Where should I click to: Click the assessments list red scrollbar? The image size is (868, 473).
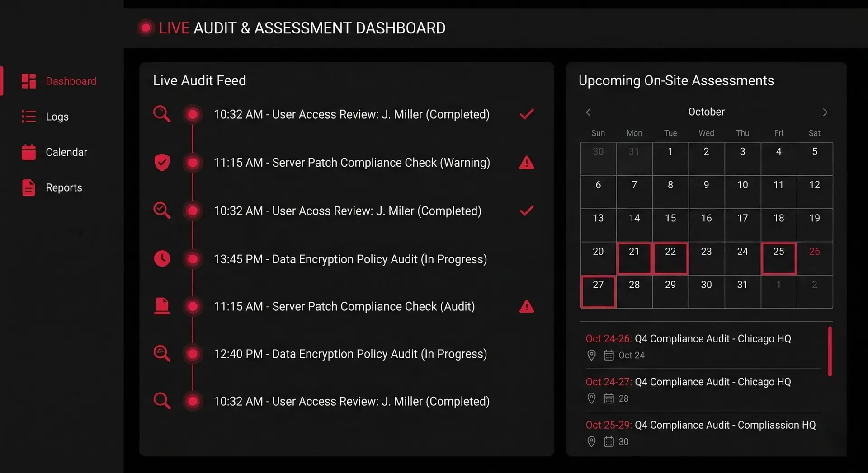[830, 351]
